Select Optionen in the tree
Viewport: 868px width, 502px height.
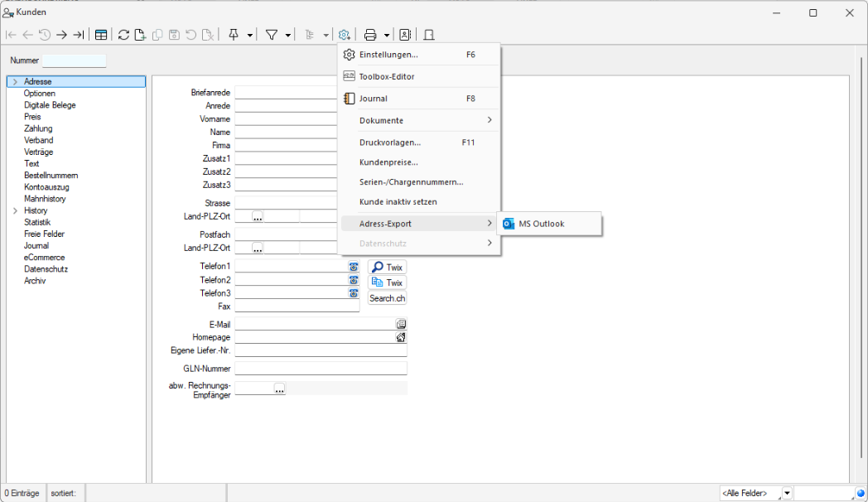(39, 93)
